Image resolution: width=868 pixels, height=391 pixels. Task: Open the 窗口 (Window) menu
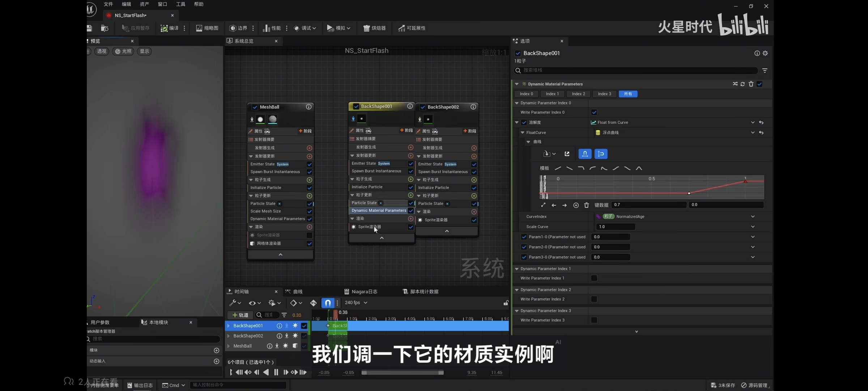click(162, 4)
